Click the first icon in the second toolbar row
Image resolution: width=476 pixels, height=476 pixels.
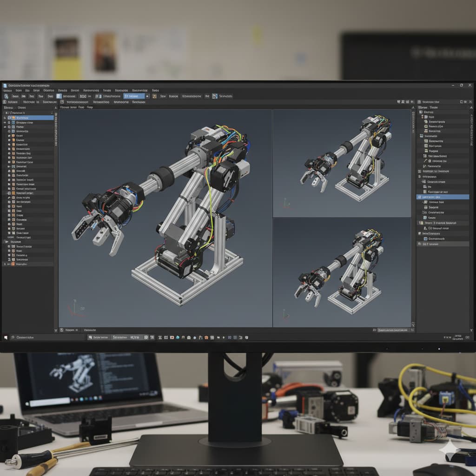click(5, 102)
